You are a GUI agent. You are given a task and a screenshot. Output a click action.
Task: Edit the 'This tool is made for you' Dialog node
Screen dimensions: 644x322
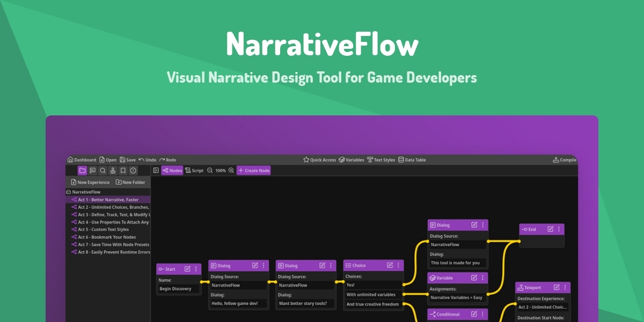coord(474,225)
